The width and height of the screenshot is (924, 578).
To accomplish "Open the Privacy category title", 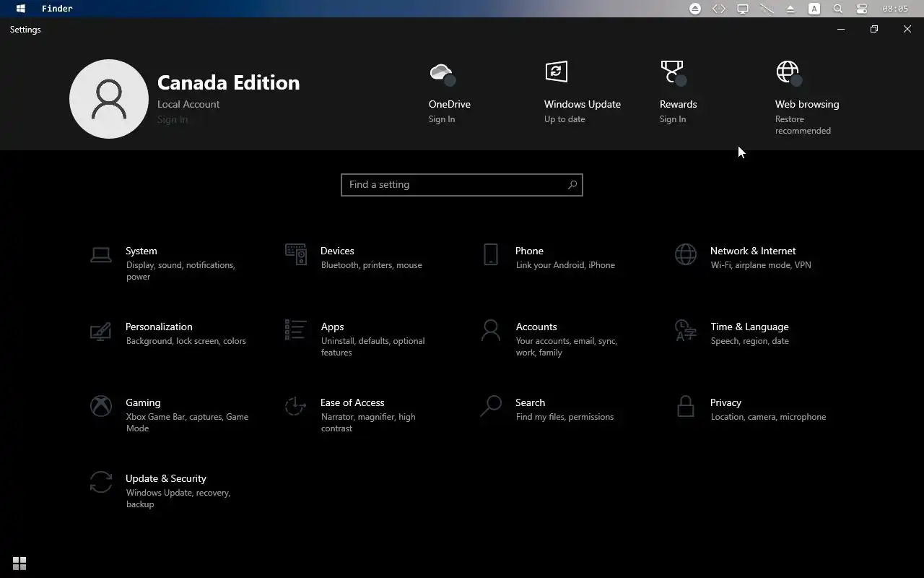I will click(x=725, y=402).
